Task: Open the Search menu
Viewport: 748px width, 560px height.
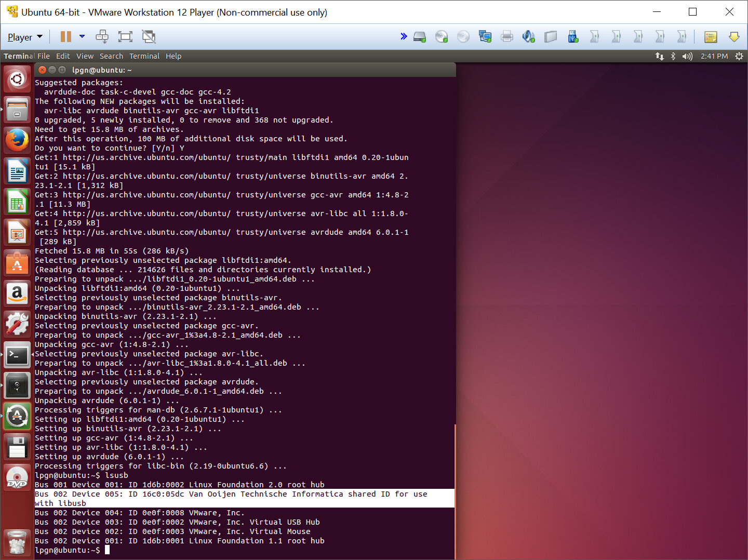Action: pos(111,56)
